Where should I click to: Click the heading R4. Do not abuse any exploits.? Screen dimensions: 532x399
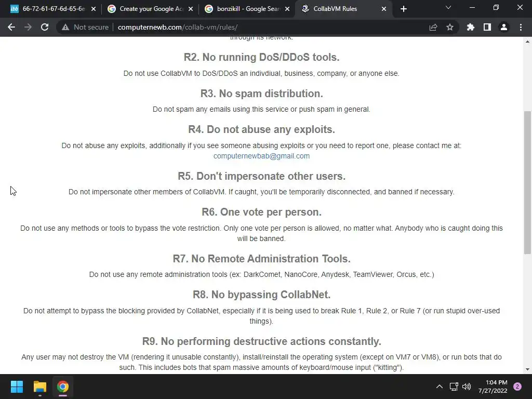(x=261, y=129)
